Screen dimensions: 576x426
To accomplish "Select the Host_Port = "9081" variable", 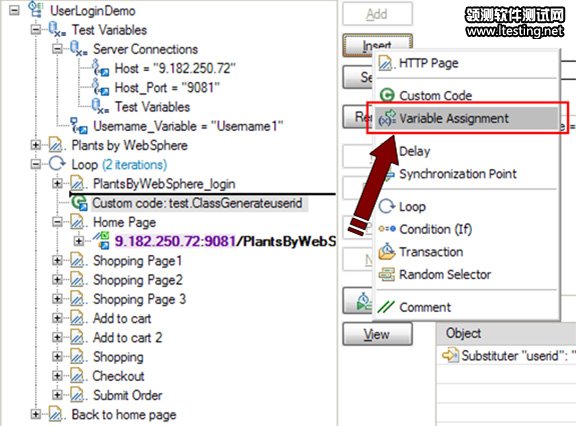I will click(x=167, y=88).
